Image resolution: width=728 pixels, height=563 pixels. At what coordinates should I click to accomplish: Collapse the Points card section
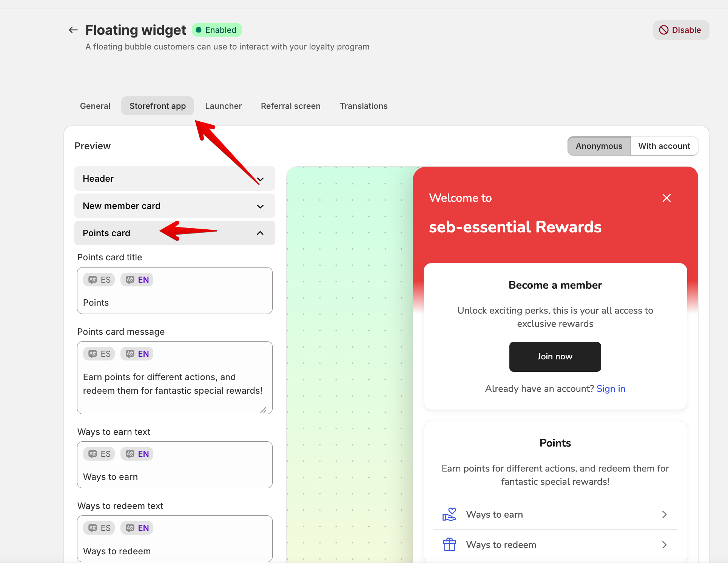pos(175,233)
